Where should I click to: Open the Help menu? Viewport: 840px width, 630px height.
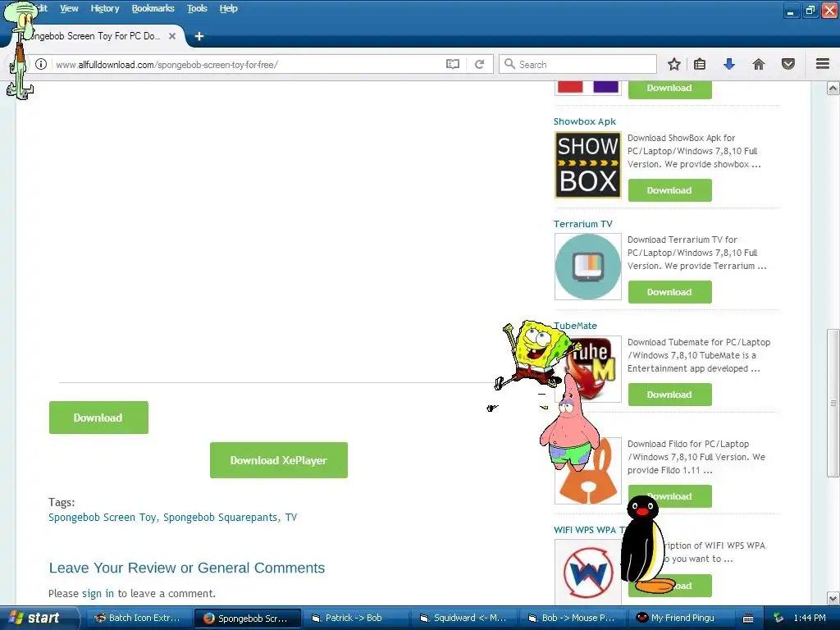[228, 8]
